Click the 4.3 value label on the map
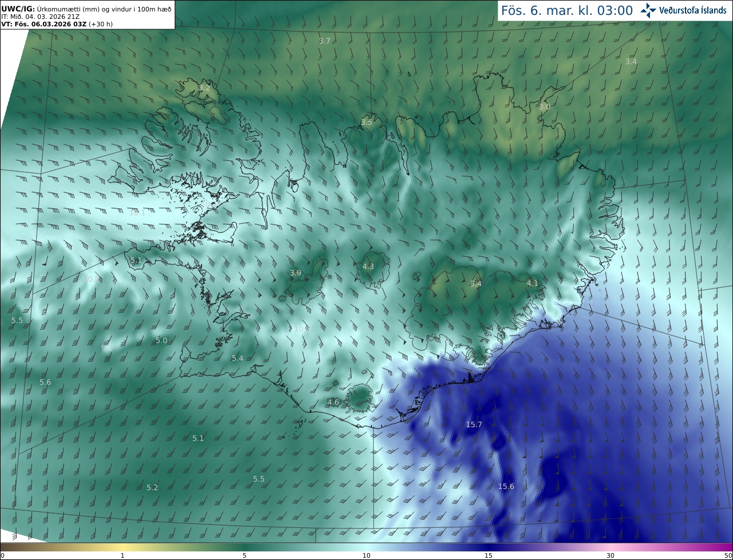The image size is (733, 560). pyautogui.click(x=368, y=266)
